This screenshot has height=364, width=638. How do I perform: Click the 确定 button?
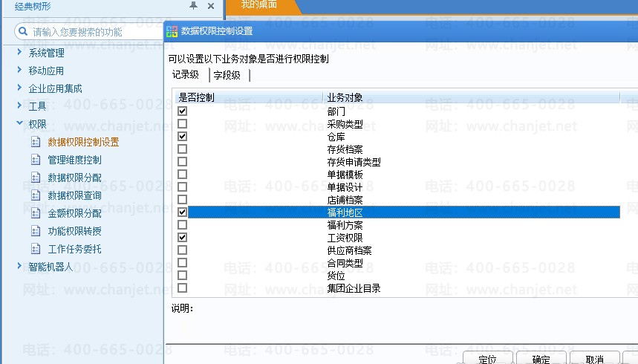coord(541,359)
